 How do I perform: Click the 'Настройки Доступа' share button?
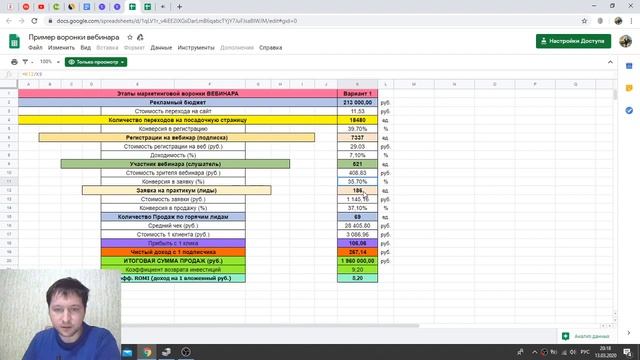pyautogui.click(x=573, y=41)
